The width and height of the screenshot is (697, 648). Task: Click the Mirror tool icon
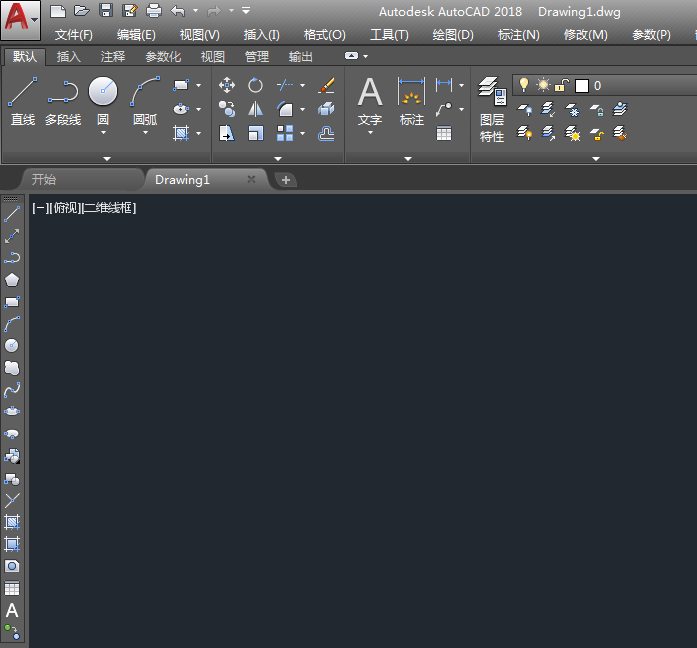pos(255,109)
